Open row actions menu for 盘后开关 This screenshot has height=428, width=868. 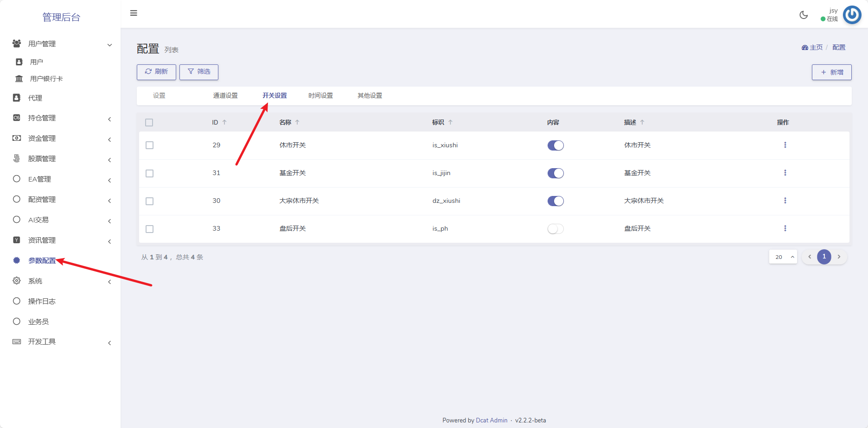(x=785, y=228)
